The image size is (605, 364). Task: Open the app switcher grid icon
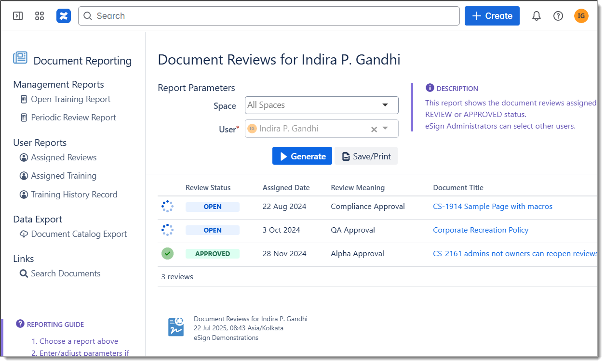pyautogui.click(x=40, y=16)
